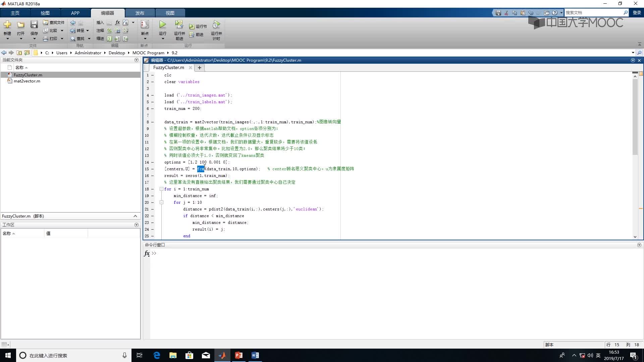Click the 保存 (Save) floppy disk icon
644x362 pixels.
click(34, 24)
